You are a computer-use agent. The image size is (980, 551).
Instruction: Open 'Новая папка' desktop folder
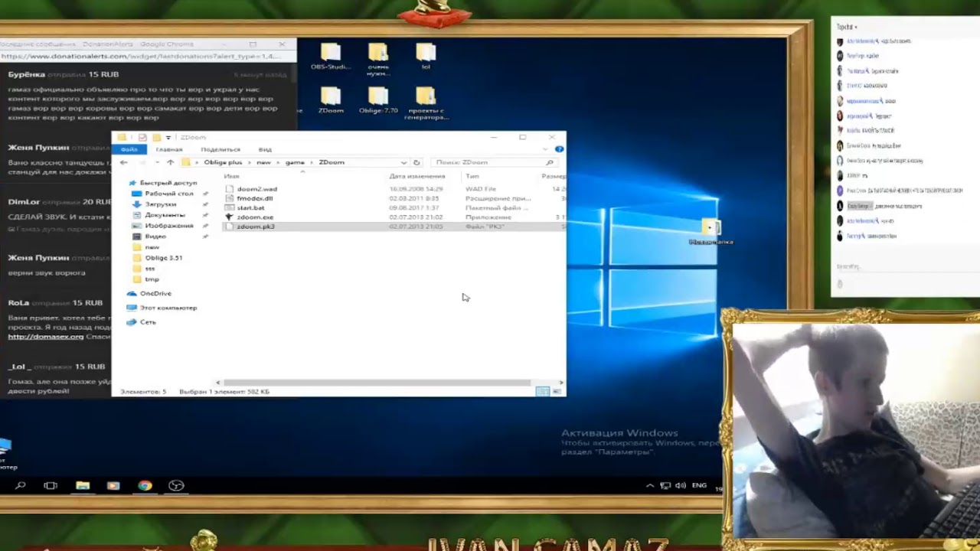click(x=711, y=231)
